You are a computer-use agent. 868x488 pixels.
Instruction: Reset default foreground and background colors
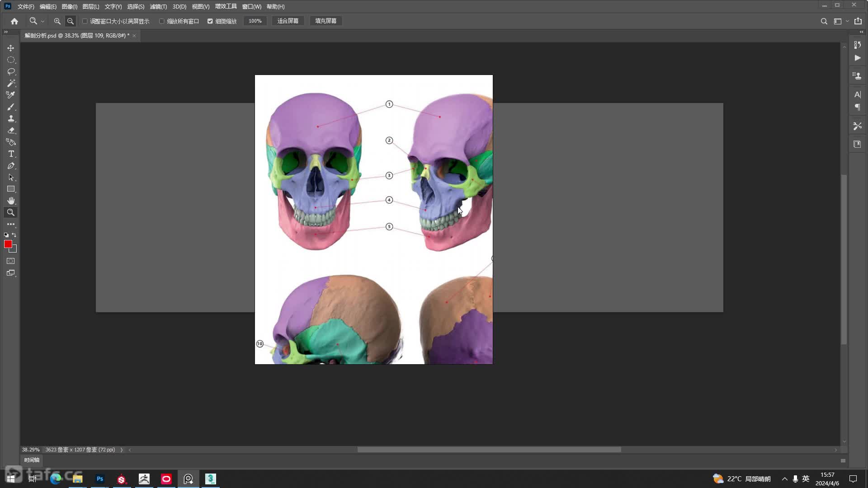6,235
